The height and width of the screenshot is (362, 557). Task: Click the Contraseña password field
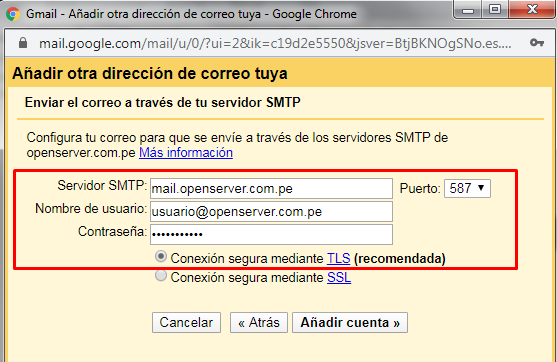pos(271,234)
